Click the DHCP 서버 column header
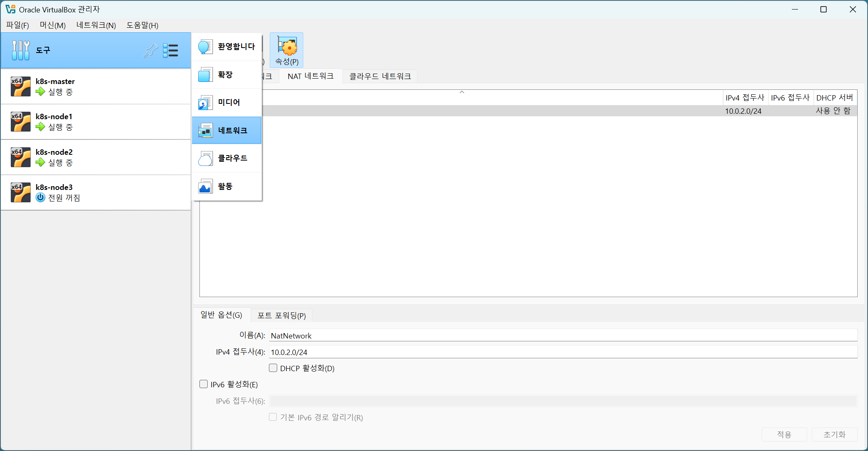This screenshot has width=868, height=451. click(x=834, y=98)
